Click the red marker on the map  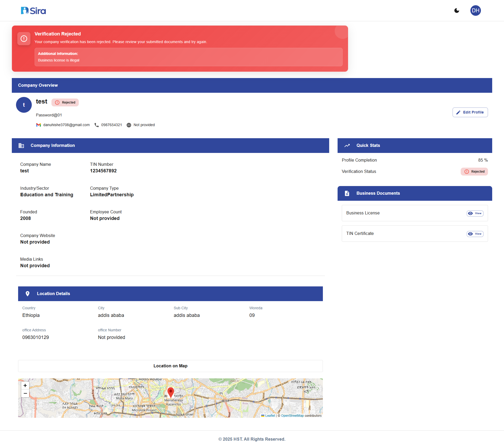coord(170,391)
